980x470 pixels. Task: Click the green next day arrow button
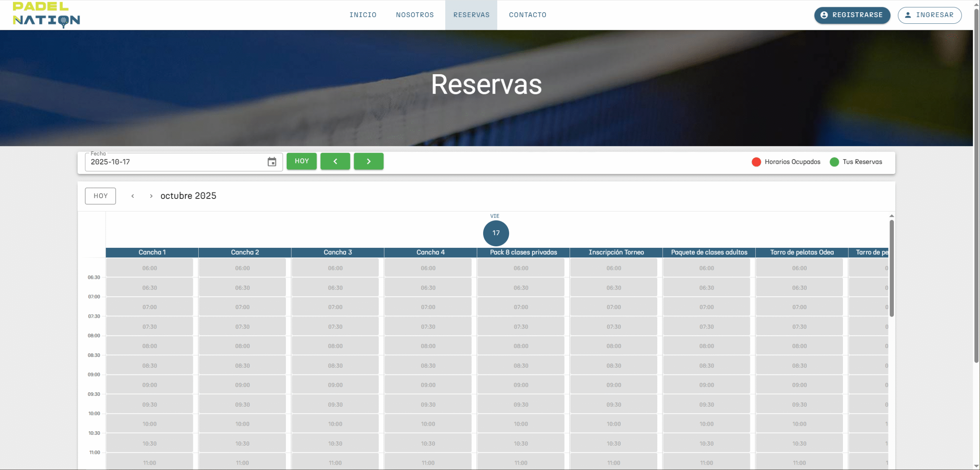click(x=368, y=161)
